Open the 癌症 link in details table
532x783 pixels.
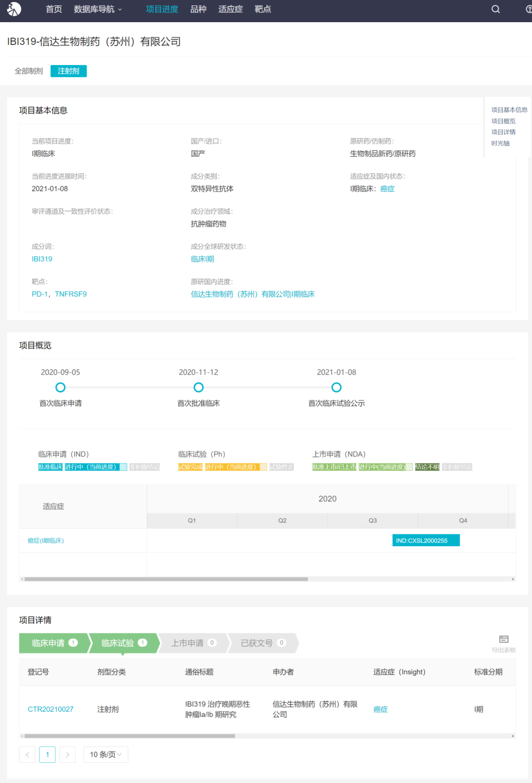(380, 709)
